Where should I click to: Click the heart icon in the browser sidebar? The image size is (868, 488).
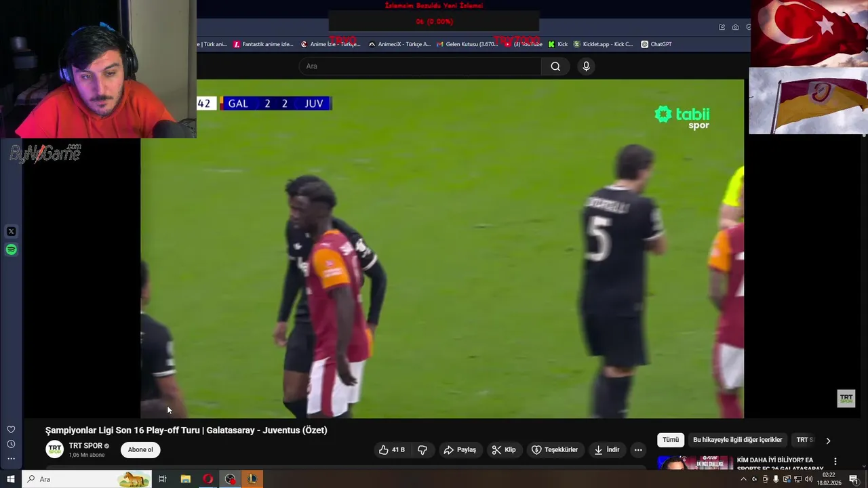[x=11, y=430]
